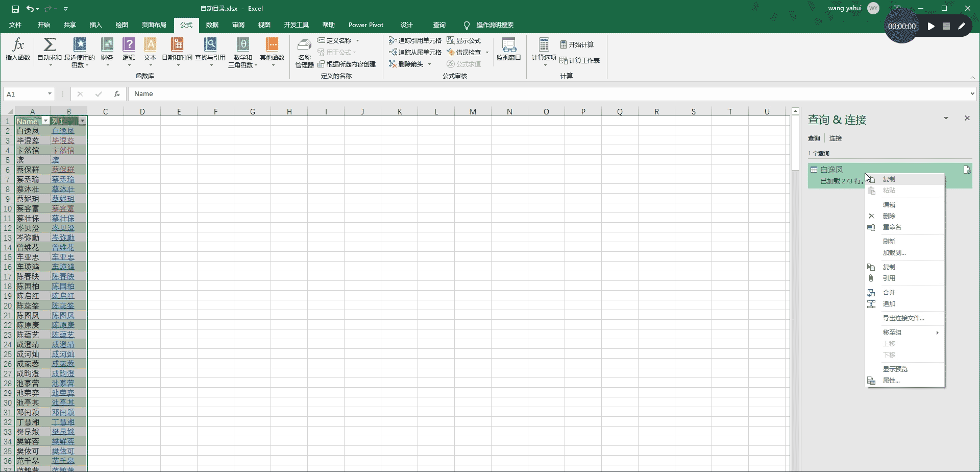Image resolution: width=980 pixels, height=472 pixels.
Task: Open 移至组 submenu in context menu
Action: click(905, 333)
